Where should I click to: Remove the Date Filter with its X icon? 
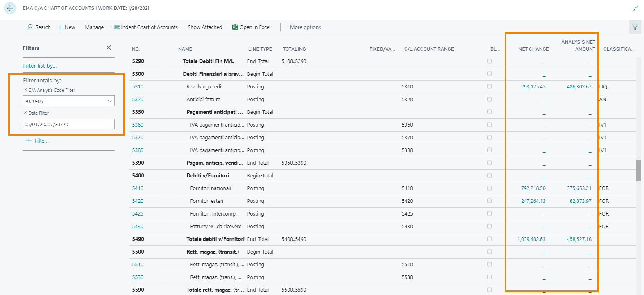(25, 113)
